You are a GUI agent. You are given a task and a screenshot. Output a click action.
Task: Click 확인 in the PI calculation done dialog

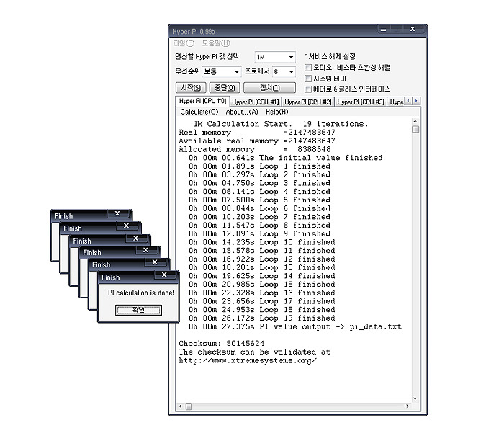[138, 310]
